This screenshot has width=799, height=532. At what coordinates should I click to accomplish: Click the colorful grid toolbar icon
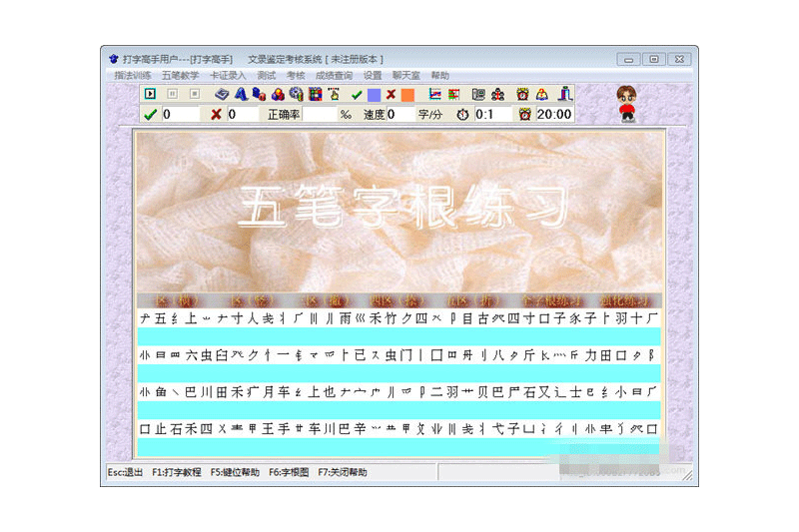[x=315, y=94]
